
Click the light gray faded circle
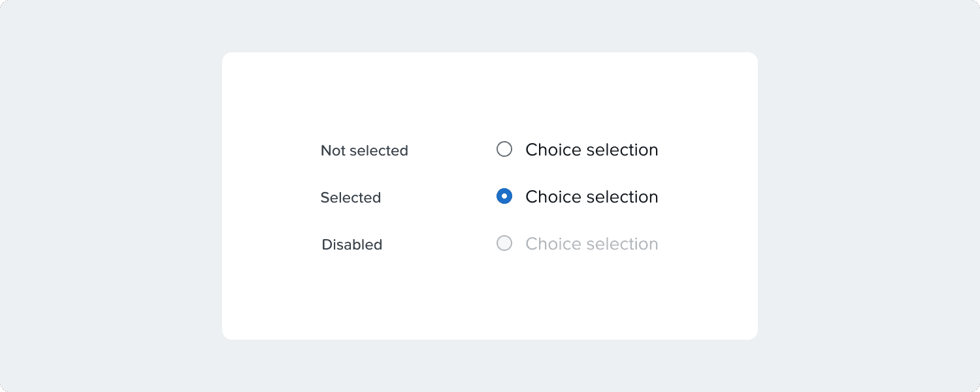click(x=504, y=244)
